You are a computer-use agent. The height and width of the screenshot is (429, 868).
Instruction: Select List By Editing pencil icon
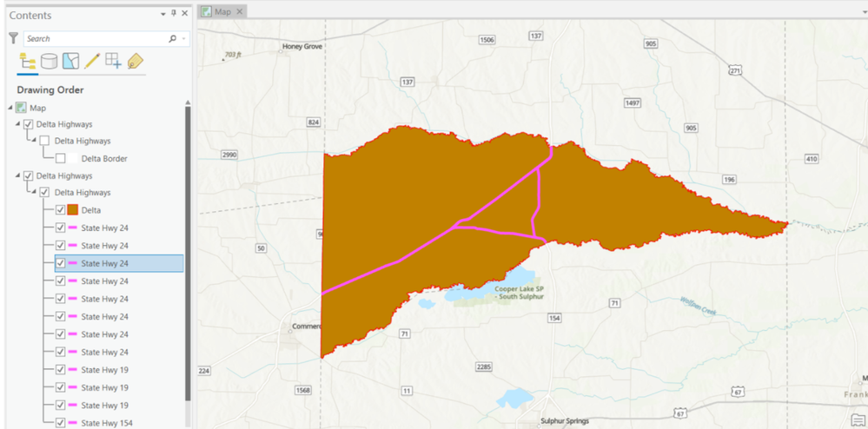pos(92,61)
